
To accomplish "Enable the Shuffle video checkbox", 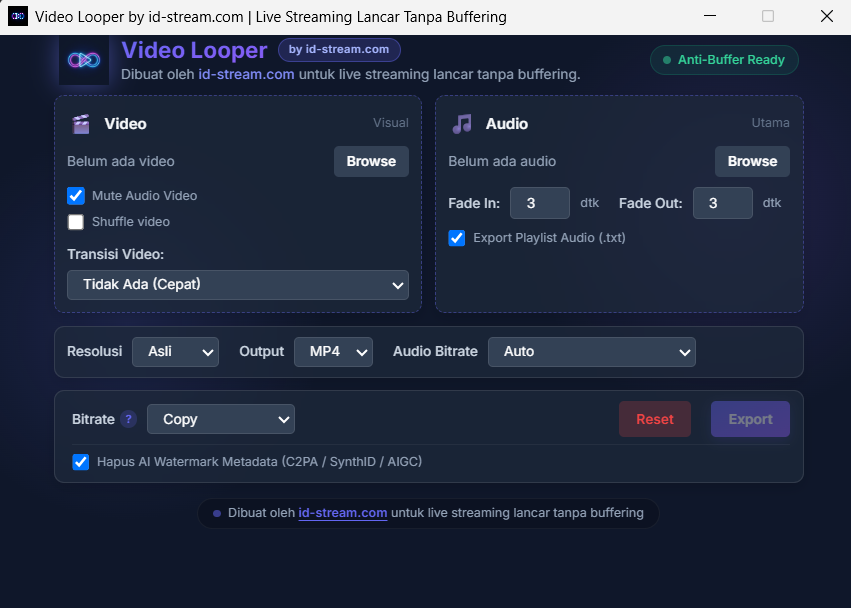I will coord(76,221).
